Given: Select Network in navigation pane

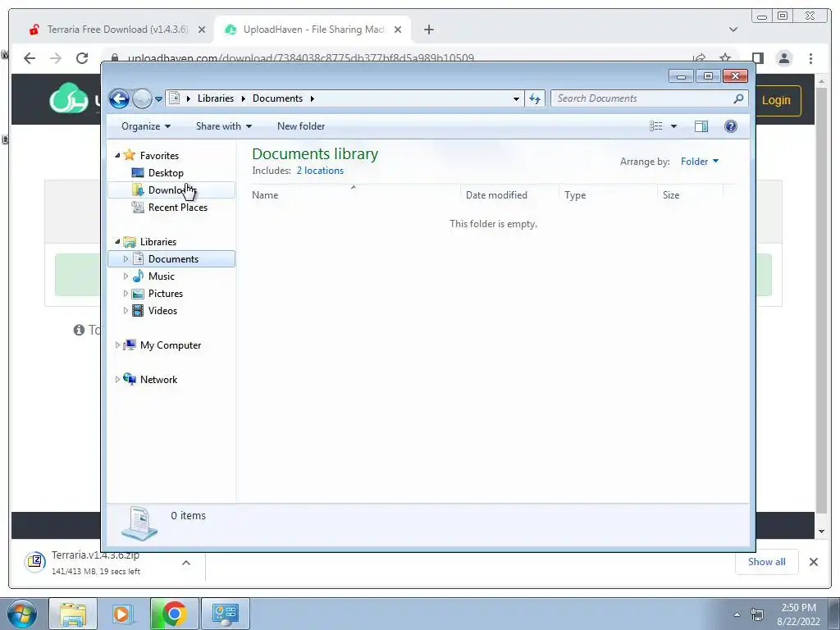Looking at the screenshot, I should (158, 380).
